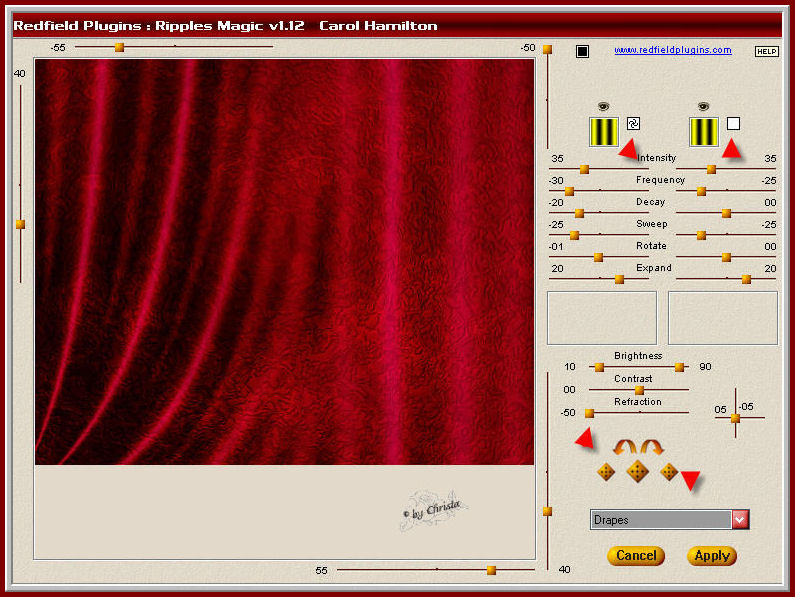Click the light direction crosshair handle
Viewport: 795px width, 597px height.
(x=735, y=418)
